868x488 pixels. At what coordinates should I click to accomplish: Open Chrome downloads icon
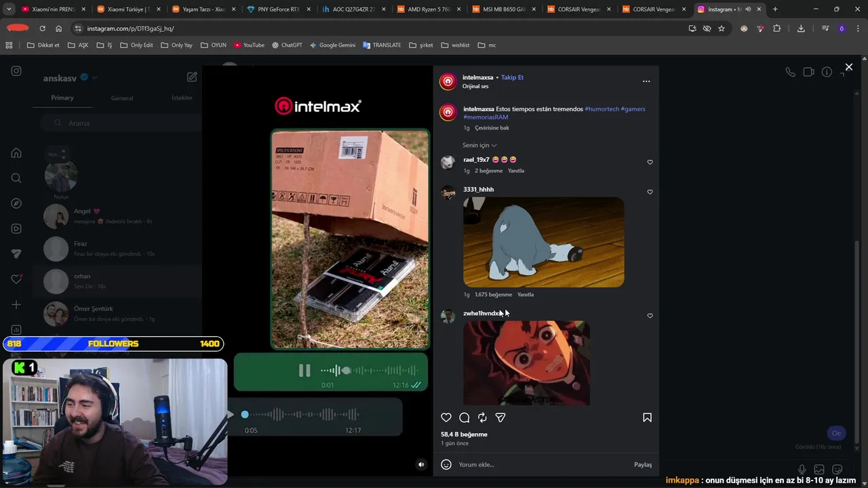(x=801, y=28)
